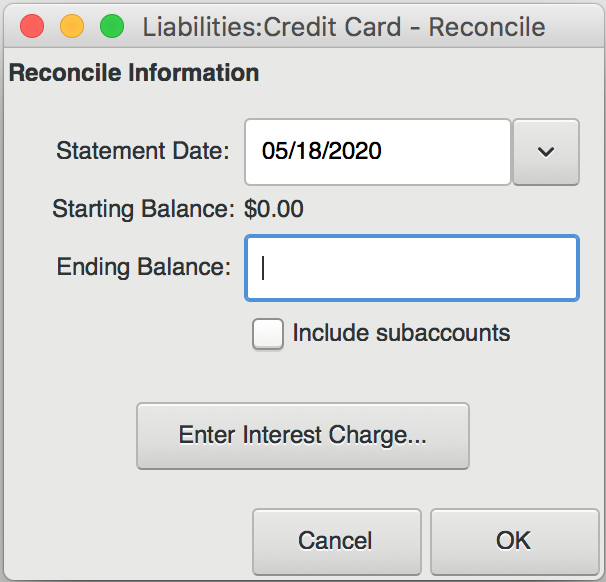This screenshot has width=606, height=582.
Task: Confirm reconcile information with OK
Action: 514,541
